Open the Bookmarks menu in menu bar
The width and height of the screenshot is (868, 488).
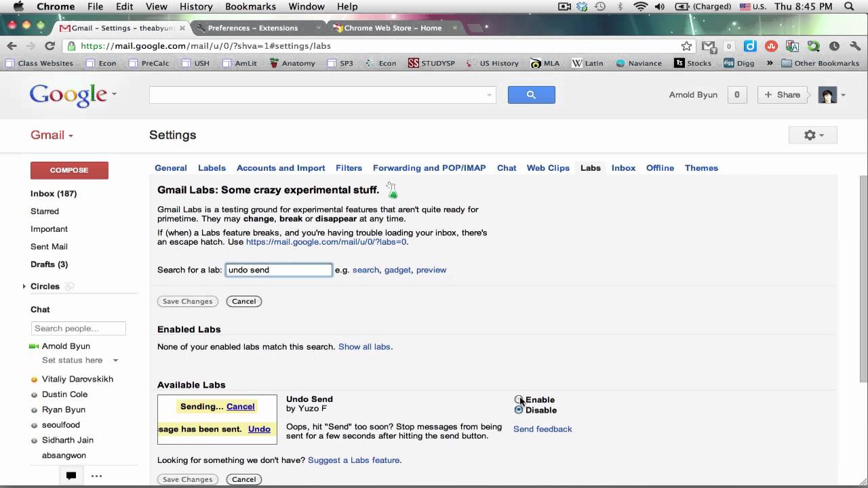click(x=250, y=7)
